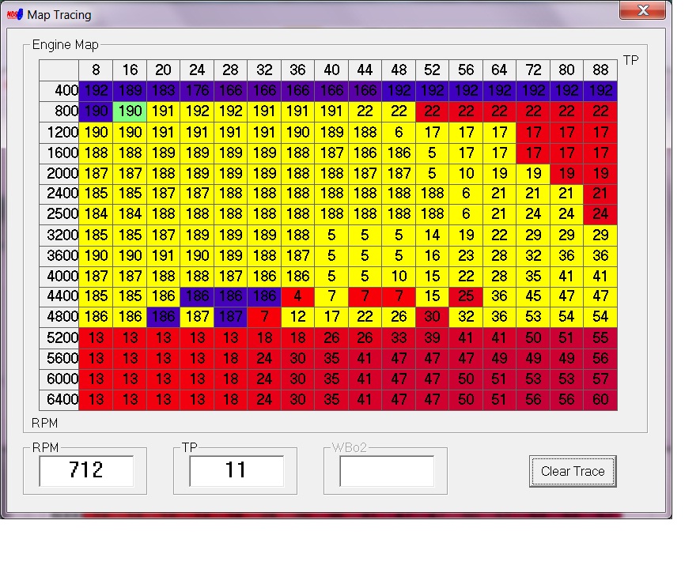
Task: Click the 88 TP column header
Action: 600,70
